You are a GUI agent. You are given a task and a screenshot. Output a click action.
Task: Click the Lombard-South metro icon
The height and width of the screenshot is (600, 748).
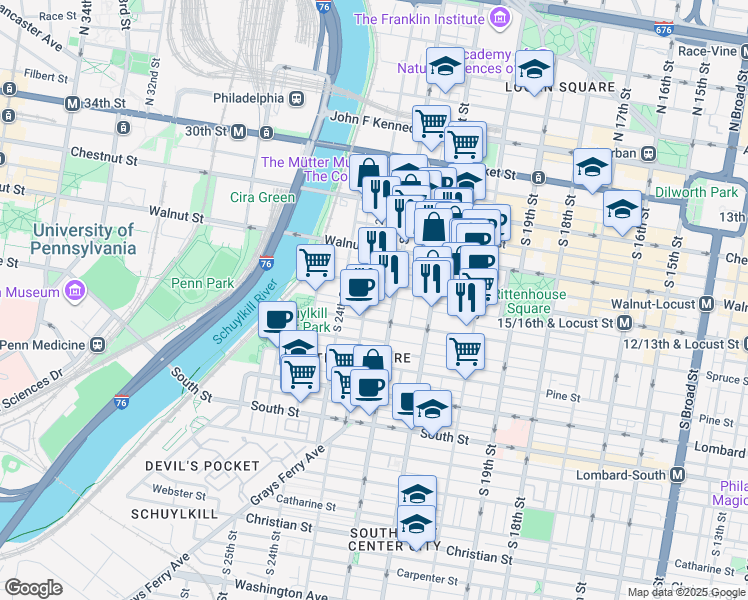point(677,475)
